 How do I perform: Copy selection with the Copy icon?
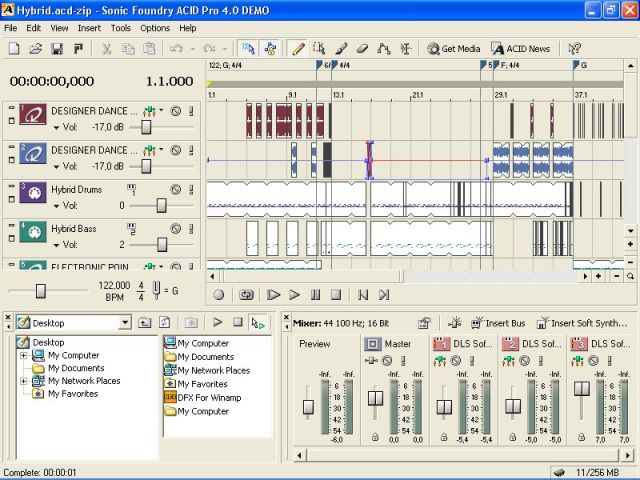click(128, 49)
